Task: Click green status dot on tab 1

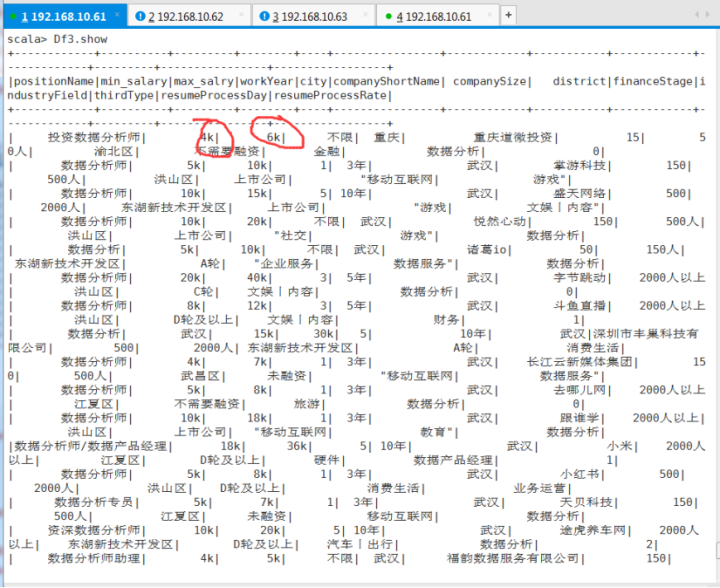Action: point(13,17)
